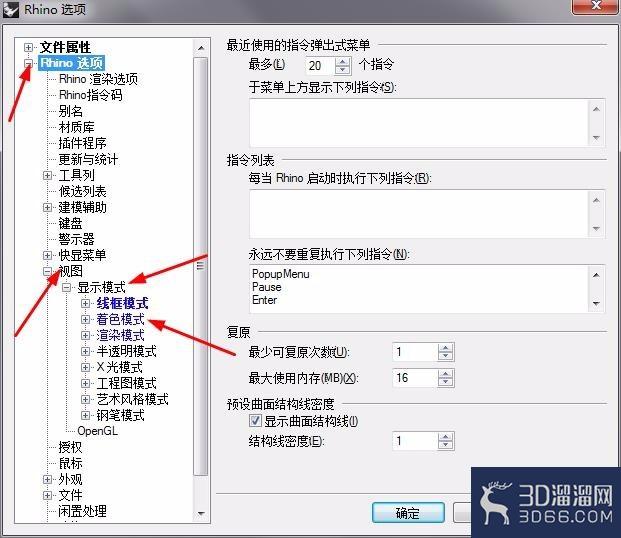
Task: Increase the 最多 commands count spinner
Action: coord(342,61)
